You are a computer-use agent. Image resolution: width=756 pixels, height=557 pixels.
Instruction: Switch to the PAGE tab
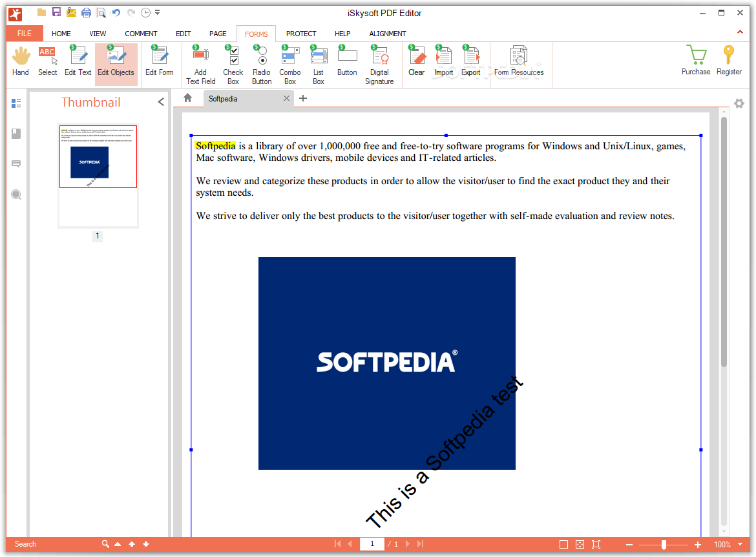[218, 33]
